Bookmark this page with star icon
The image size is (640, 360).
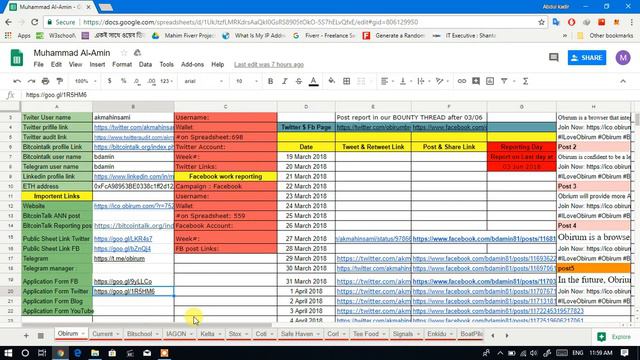pyautogui.click(x=541, y=22)
